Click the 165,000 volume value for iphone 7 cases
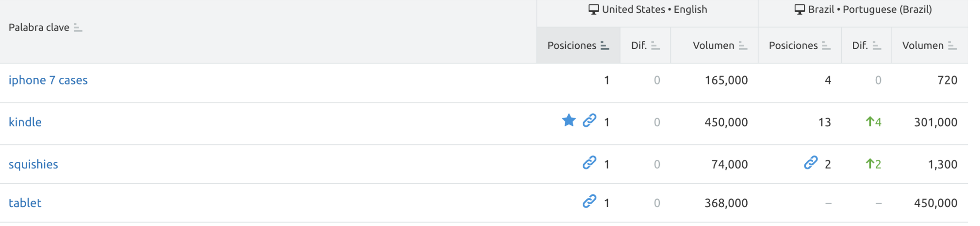Screen dimensions: 980x226 coord(726,80)
